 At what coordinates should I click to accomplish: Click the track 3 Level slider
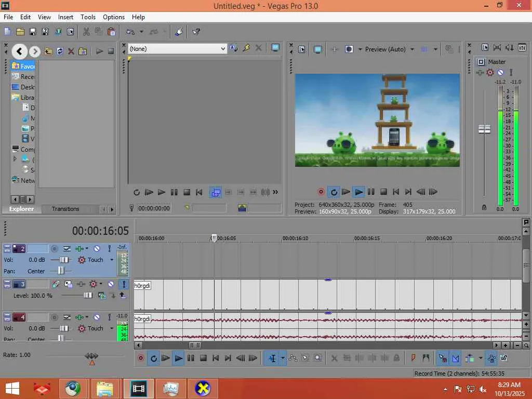[88, 296]
